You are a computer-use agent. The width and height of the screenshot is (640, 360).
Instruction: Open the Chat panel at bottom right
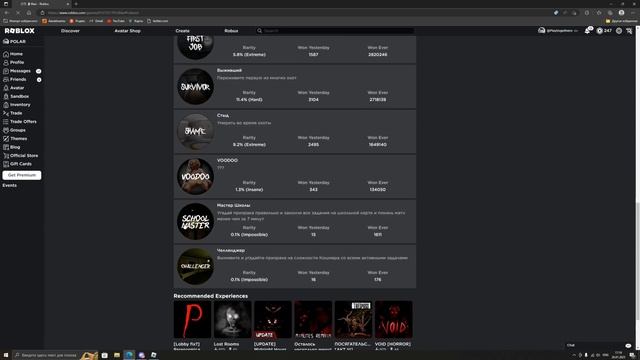coord(599,345)
